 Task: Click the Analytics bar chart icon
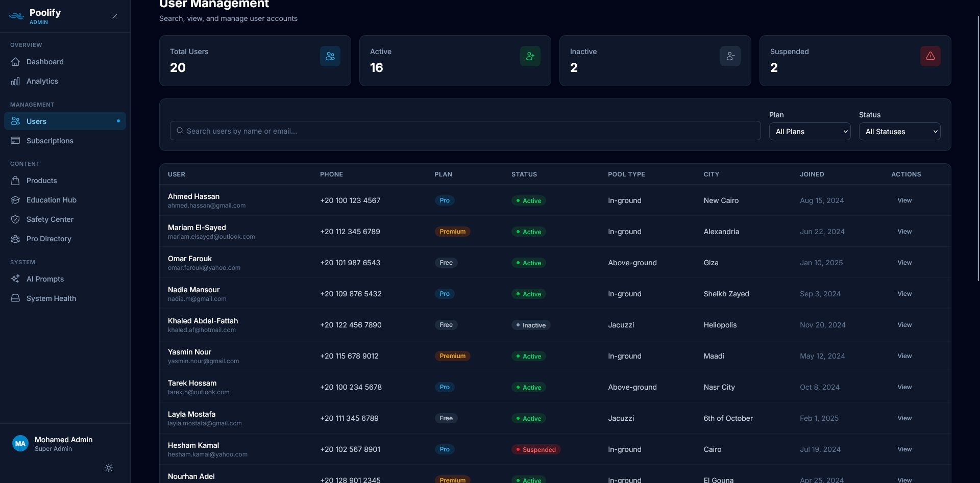point(15,81)
